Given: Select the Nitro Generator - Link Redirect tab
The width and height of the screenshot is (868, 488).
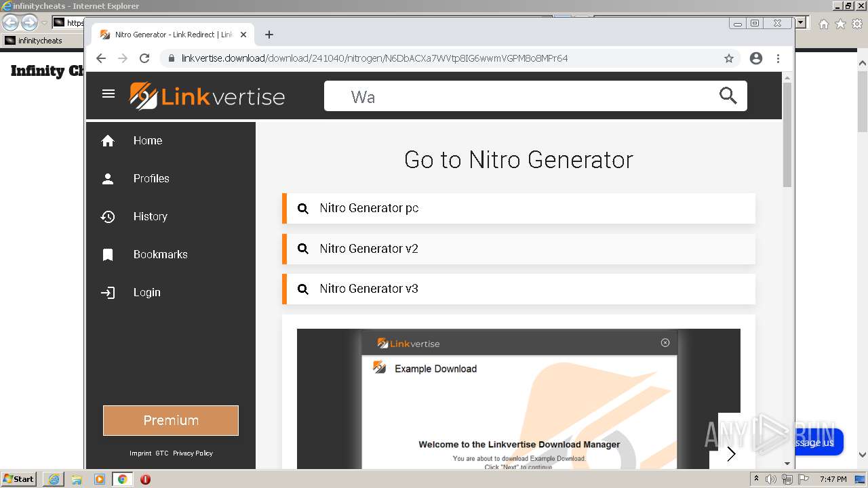Looking at the screenshot, I should pos(173,35).
